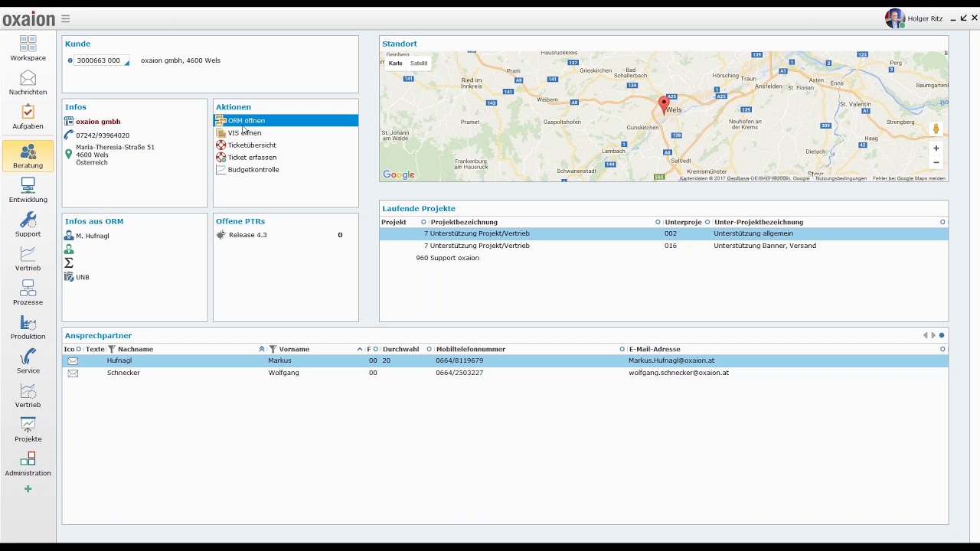Click the info icon before customer number 3000663 000
The height and width of the screenshot is (551, 980).
click(70, 60)
